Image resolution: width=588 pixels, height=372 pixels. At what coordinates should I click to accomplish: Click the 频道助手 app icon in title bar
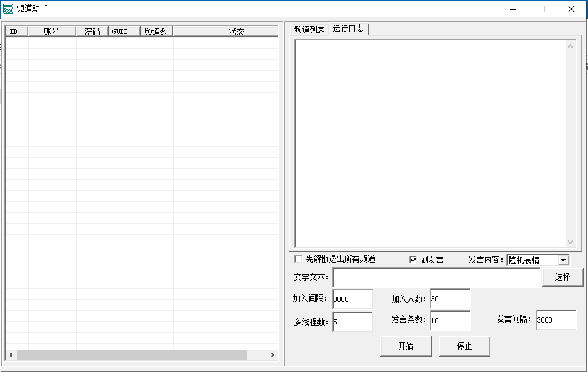coord(8,9)
